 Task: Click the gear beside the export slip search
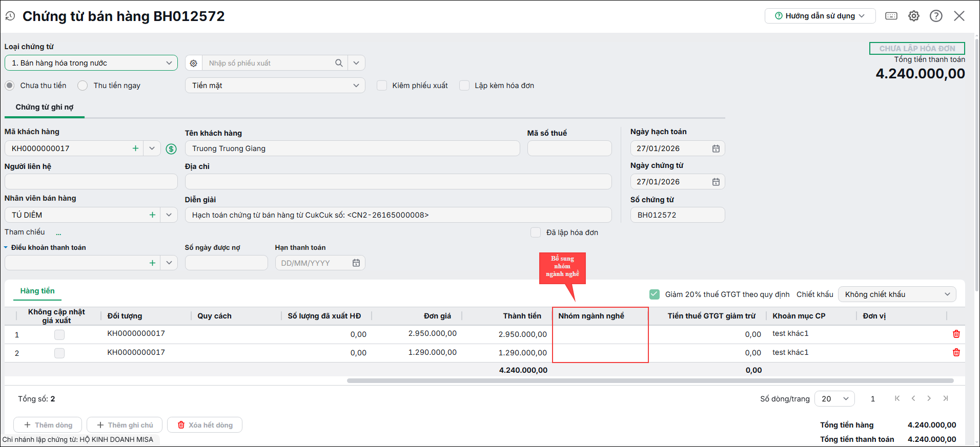tap(193, 63)
